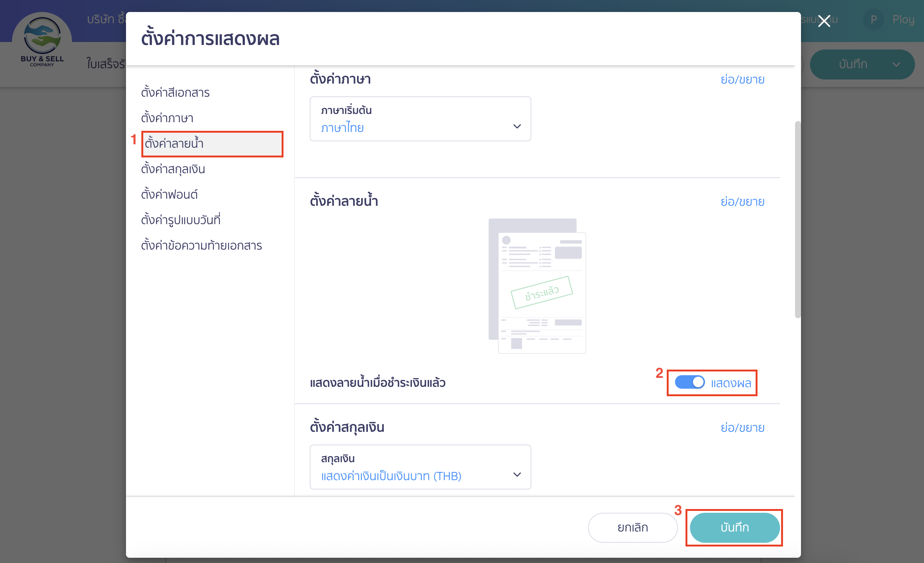Select ตั้งค่าฟอนต์ in the sidebar
Image resolution: width=924 pixels, height=563 pixels.
(169, 194)
